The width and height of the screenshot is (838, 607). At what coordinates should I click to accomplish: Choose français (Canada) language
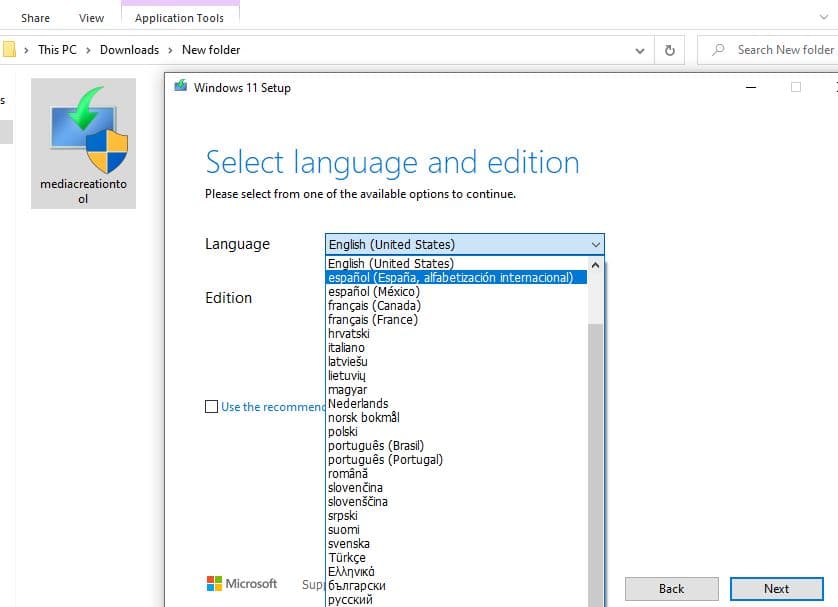(456, 306)
